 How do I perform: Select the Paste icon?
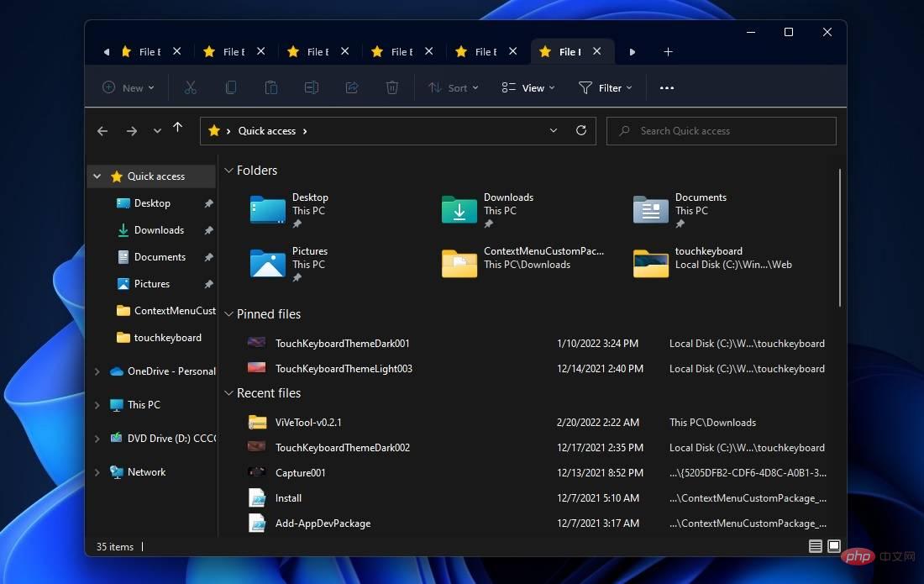coord(270,87)
